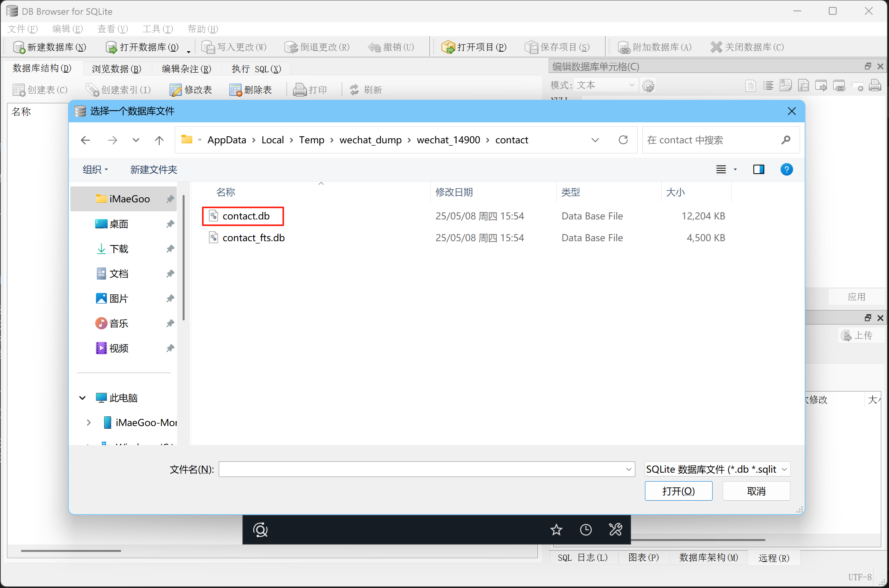Screen dimensions: 889x588
Task: Select 桌面 in sidebar
Action: (x=124, y=224)
